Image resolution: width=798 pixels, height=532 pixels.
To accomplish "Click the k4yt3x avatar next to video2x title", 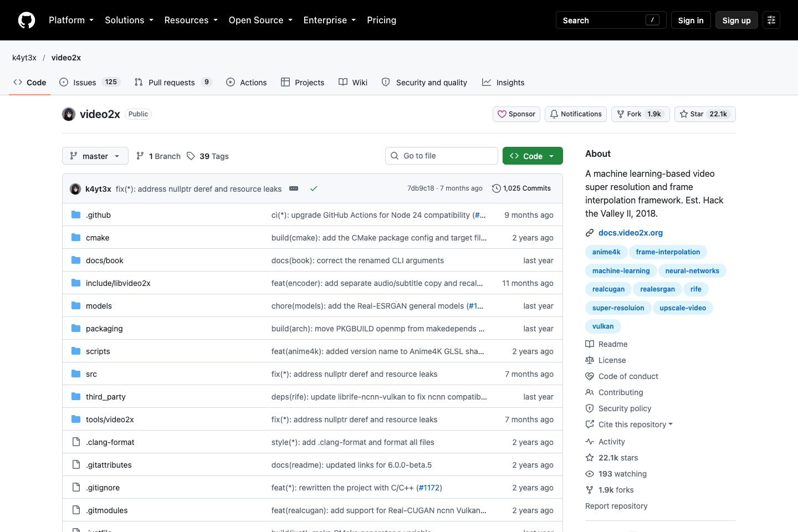I will (69, 114).
